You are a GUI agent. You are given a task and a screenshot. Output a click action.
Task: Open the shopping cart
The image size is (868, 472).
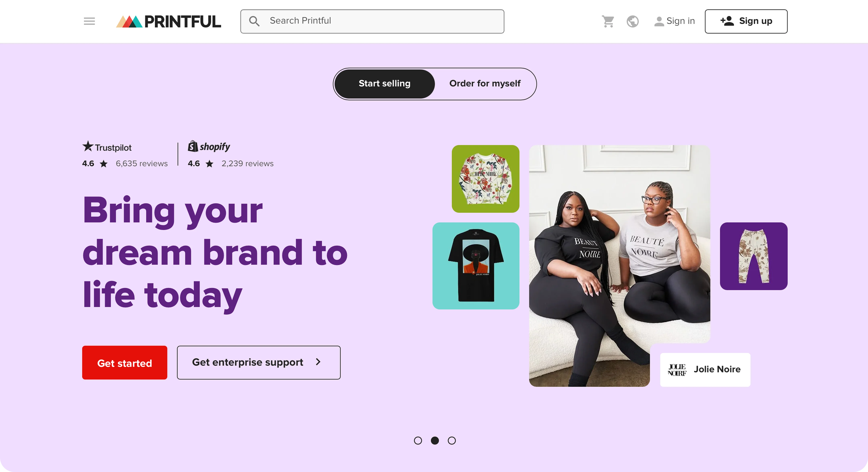click(608, 22)
